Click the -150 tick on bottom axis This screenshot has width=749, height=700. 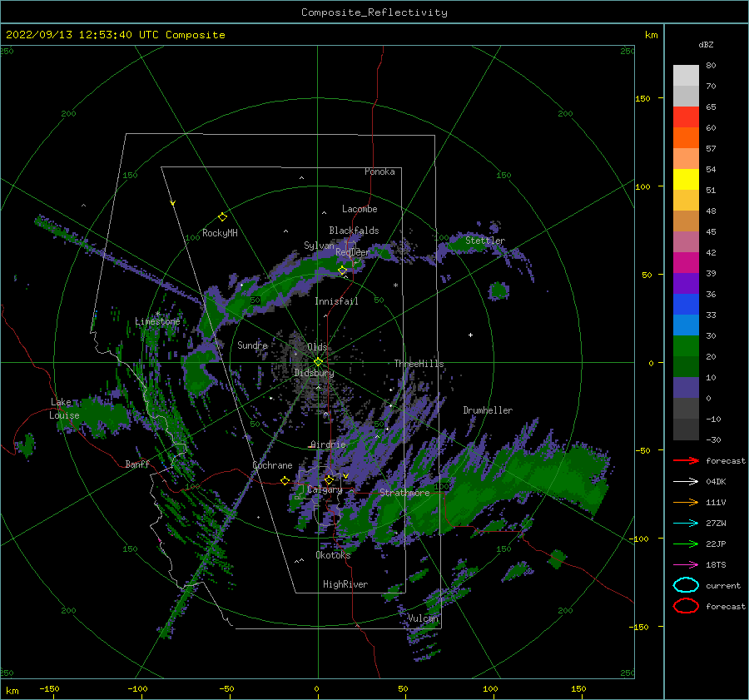49,688
